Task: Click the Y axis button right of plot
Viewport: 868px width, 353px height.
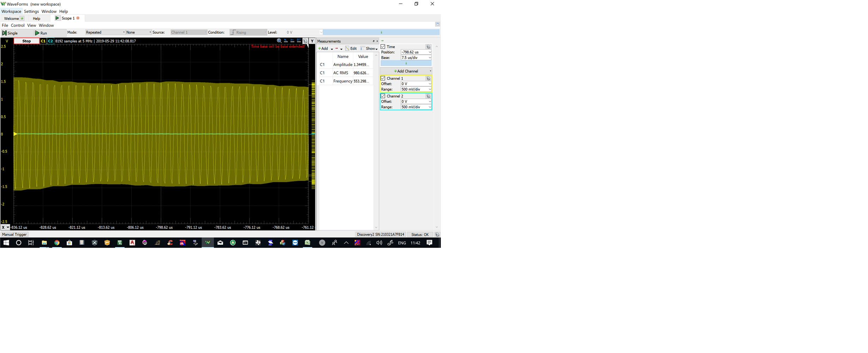Action: point(312,41)
